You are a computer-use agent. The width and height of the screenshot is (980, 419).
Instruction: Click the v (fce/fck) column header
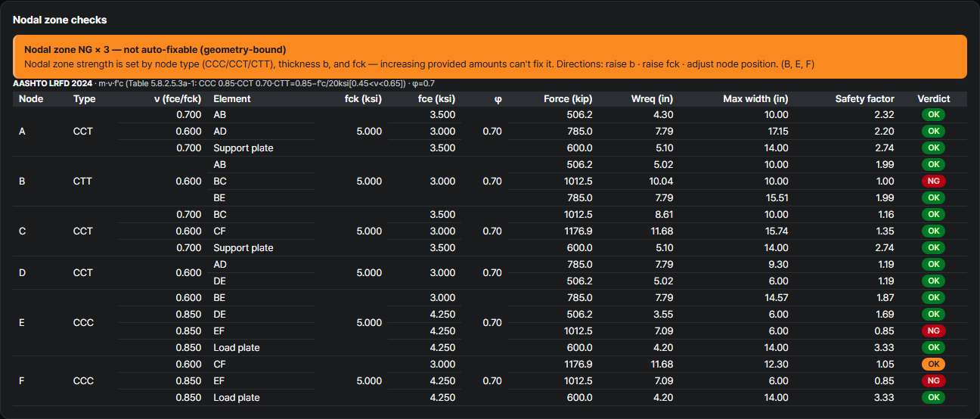click(x=177, y=99)
